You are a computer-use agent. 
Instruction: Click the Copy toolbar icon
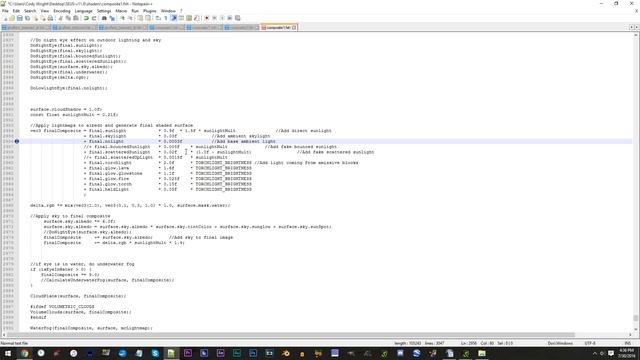coord(68,18)
